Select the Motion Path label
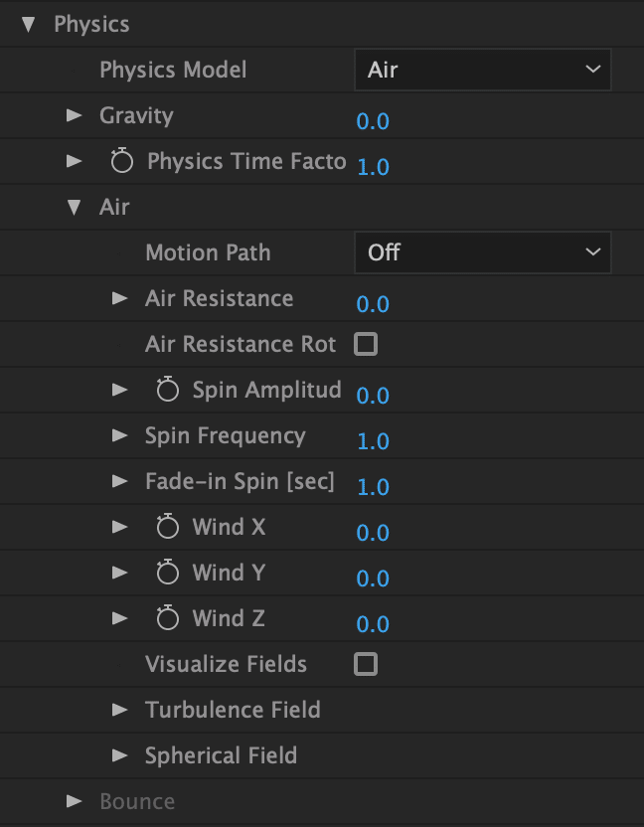The image size is (644, 827). click(208, 252)
